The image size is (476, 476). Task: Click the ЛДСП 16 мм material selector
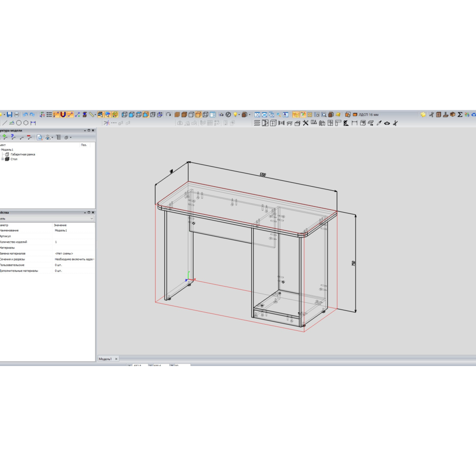(x=368, y=115)
